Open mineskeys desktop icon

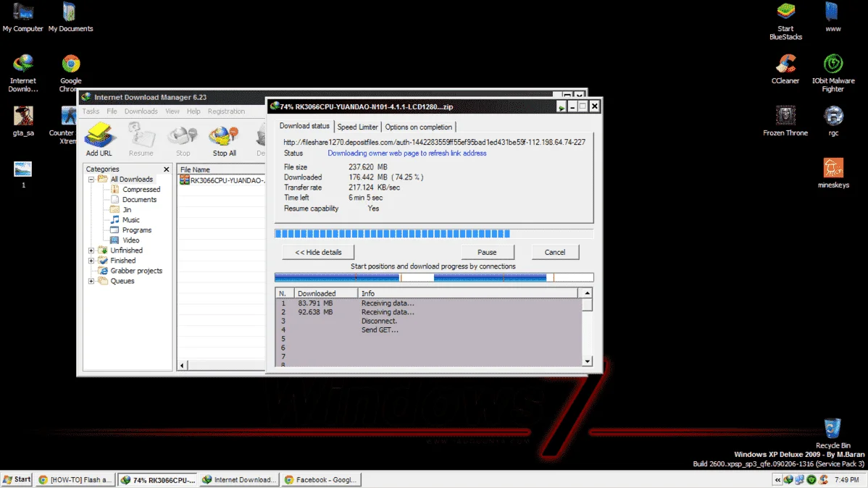click(833, 173)
